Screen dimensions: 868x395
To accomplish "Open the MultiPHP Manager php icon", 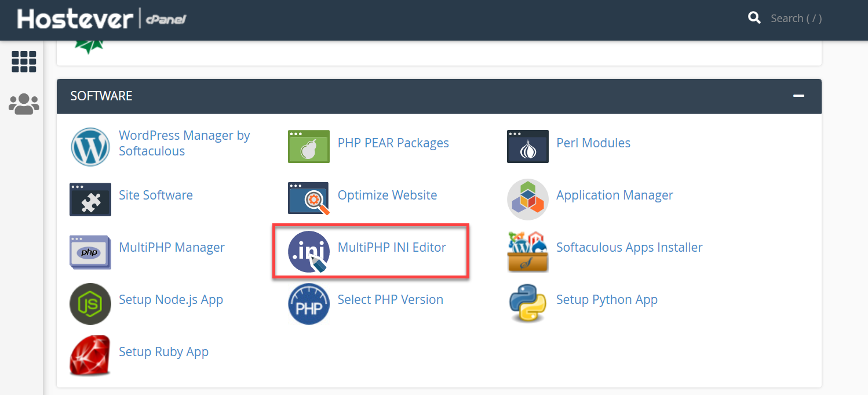I will (x=90, y=252).
